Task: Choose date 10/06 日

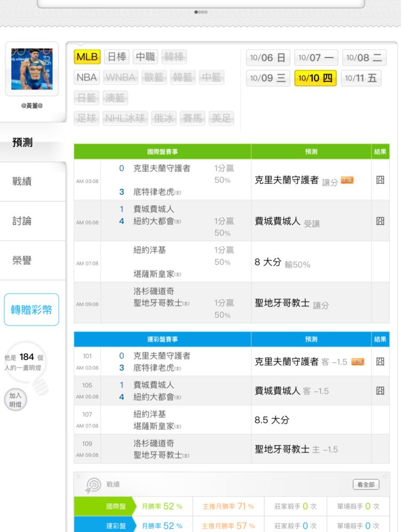Action: (268, 57)
